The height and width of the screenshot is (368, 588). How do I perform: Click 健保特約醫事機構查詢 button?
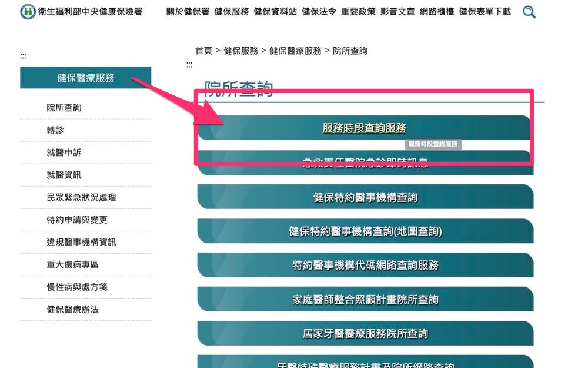pyautogui.click(x=365, y=197)
